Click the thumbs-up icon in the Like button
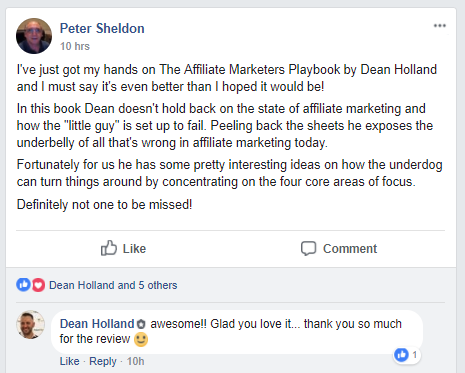 [x=109, y=248]
